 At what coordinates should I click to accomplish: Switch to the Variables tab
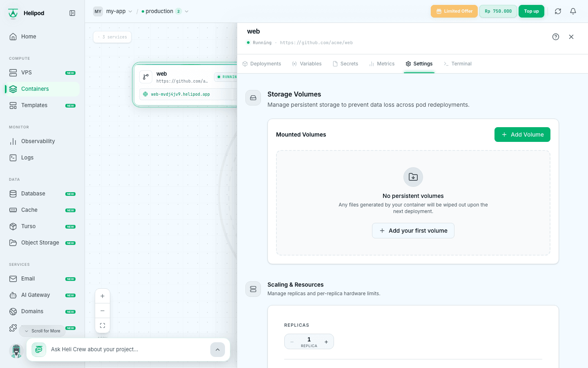click(307, 64)
